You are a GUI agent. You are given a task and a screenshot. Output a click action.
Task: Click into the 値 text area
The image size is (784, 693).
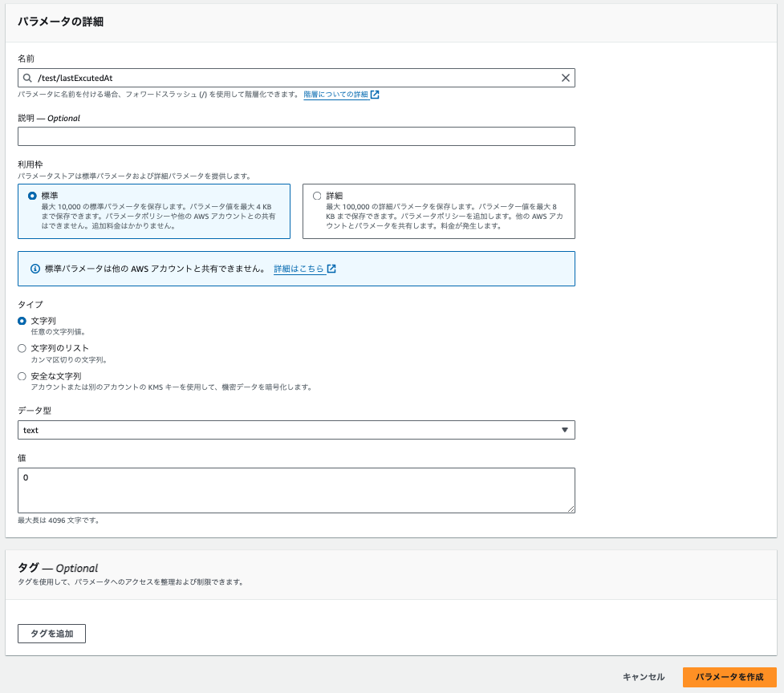tap(296, 490)
